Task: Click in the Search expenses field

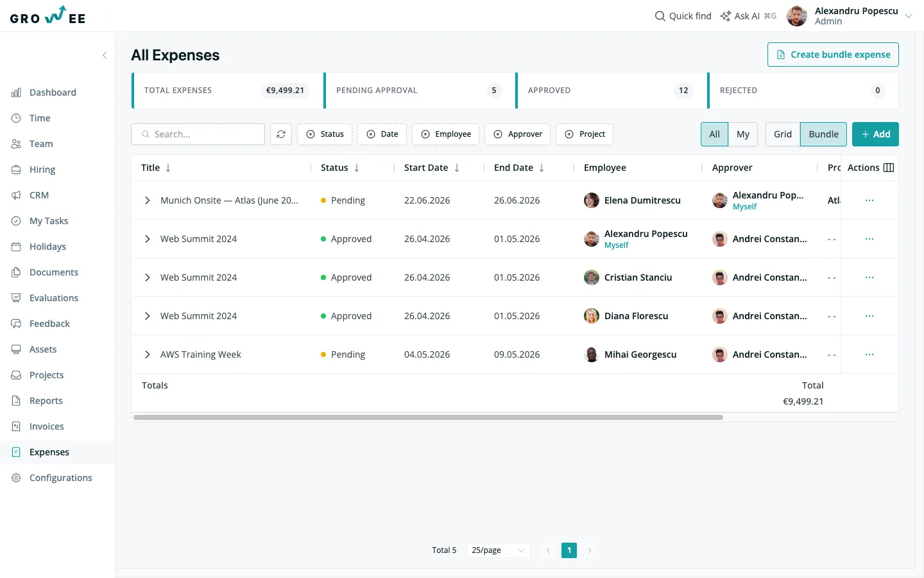Action: tap(198, 134)
